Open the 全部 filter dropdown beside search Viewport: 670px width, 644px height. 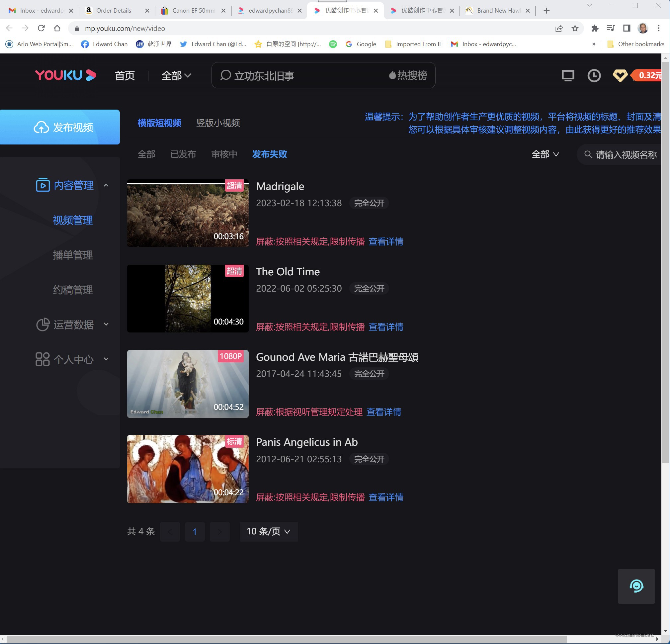pos(545,154)
